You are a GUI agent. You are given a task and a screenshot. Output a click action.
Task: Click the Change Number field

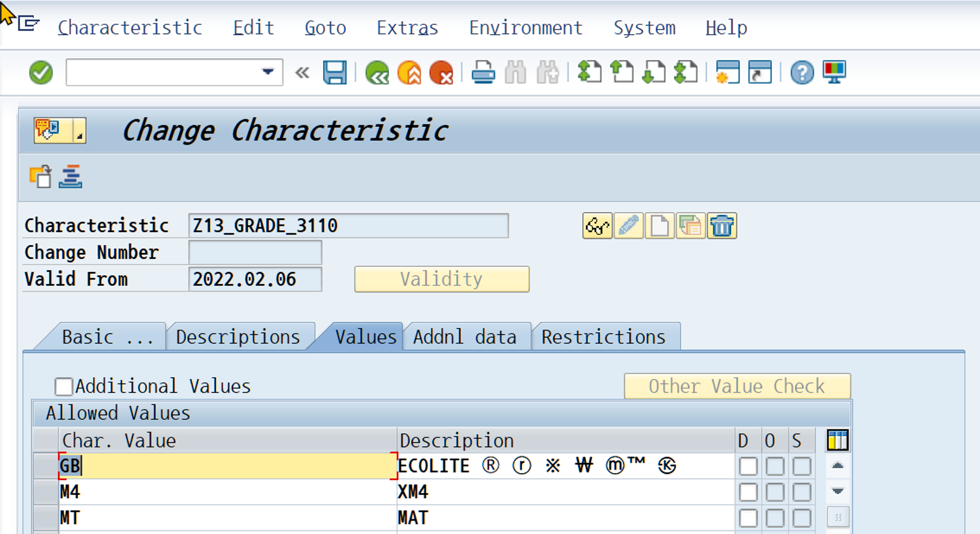coord(255,252)
